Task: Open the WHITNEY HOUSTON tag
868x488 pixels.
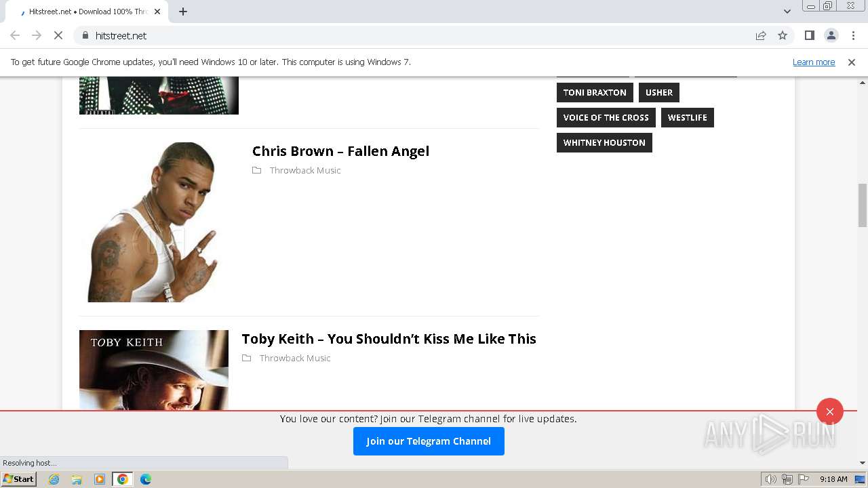Action: 604,142
